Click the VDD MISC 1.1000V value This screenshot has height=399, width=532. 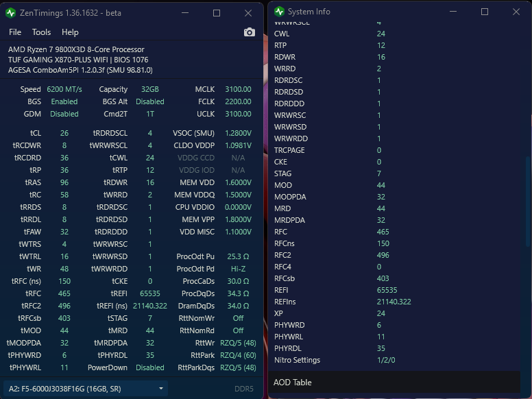coord(238,232)
